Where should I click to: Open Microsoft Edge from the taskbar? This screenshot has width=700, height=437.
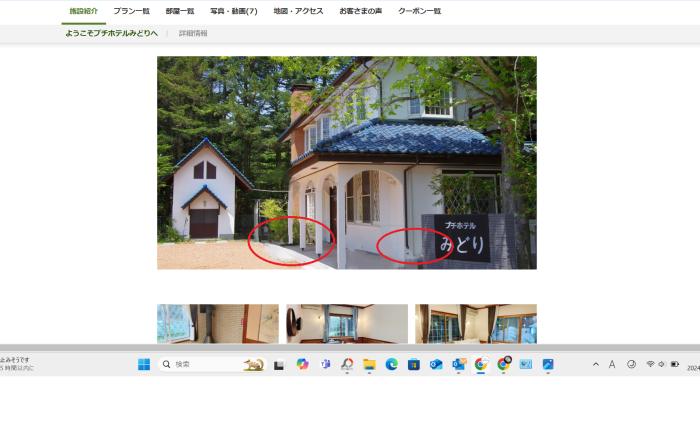click(391, 365)
